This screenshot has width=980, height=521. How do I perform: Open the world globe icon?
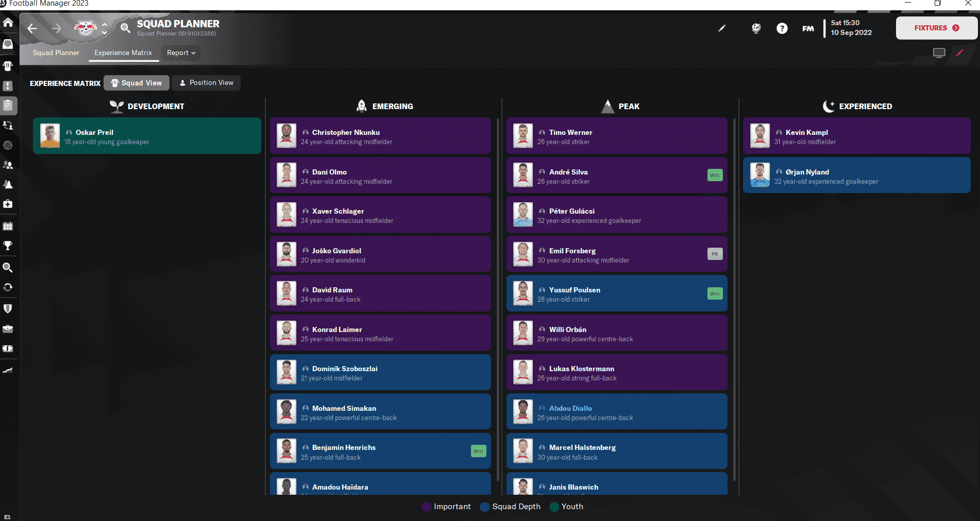click(x=756, y=28)
